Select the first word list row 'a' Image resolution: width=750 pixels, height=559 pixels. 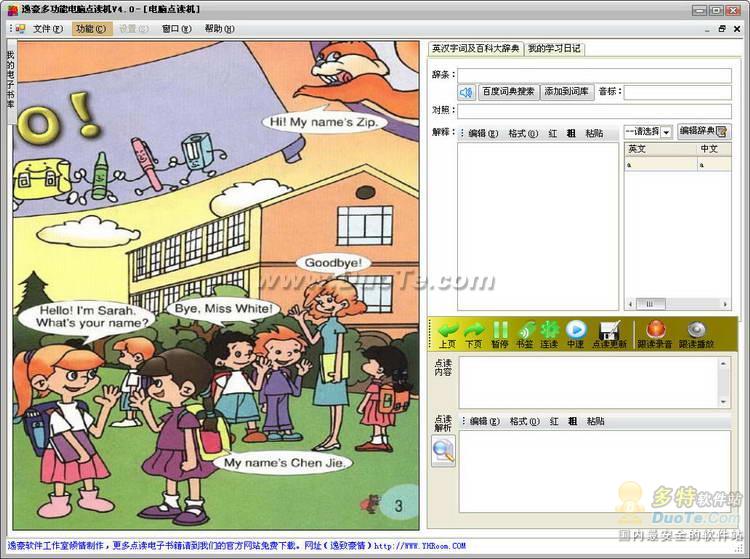[678, 164]
